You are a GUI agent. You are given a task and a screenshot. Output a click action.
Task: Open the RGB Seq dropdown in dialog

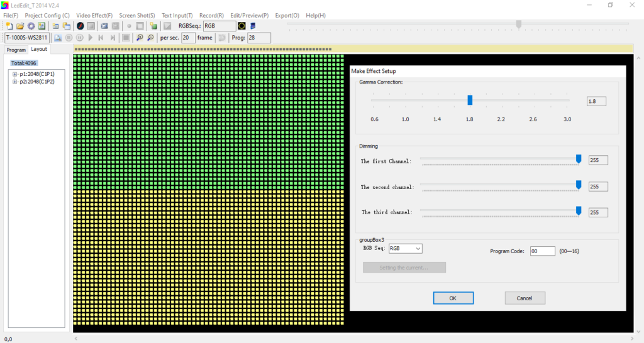click(x=406, y=248)
